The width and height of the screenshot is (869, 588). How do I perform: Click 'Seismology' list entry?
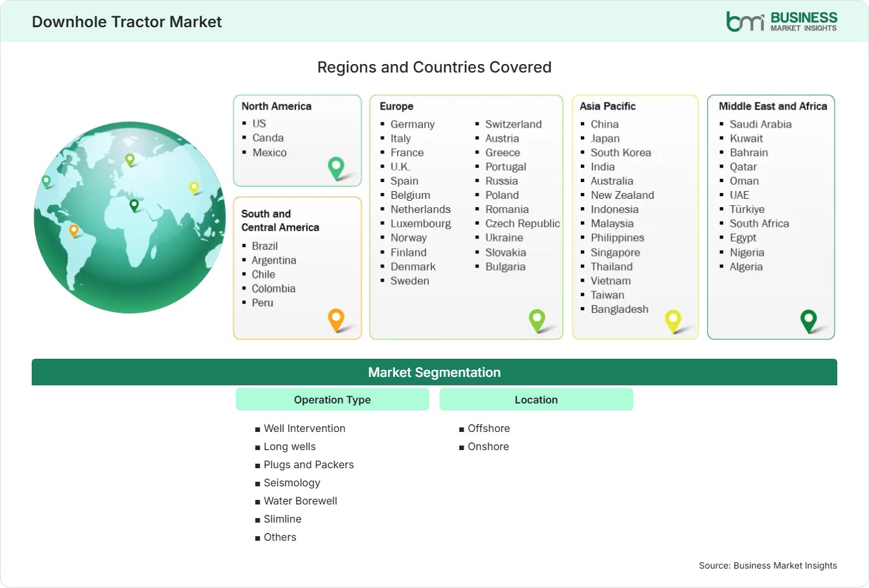(x=292, y=482)
